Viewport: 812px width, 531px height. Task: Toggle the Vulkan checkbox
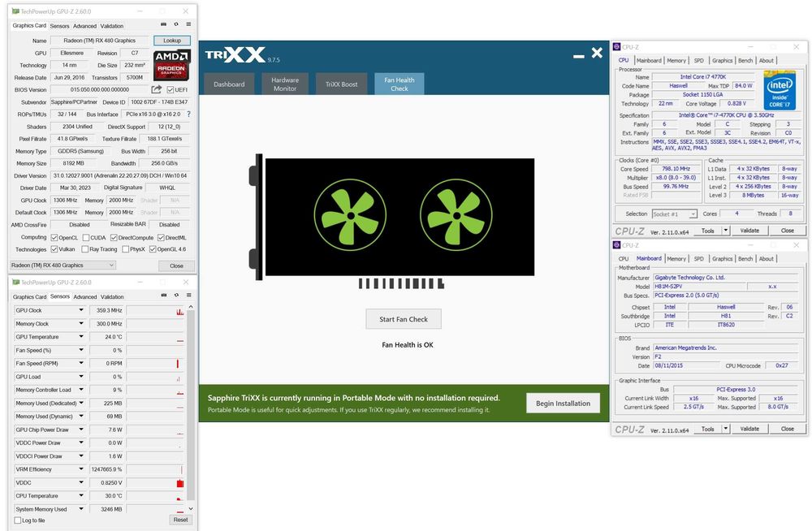pos(54,249)
